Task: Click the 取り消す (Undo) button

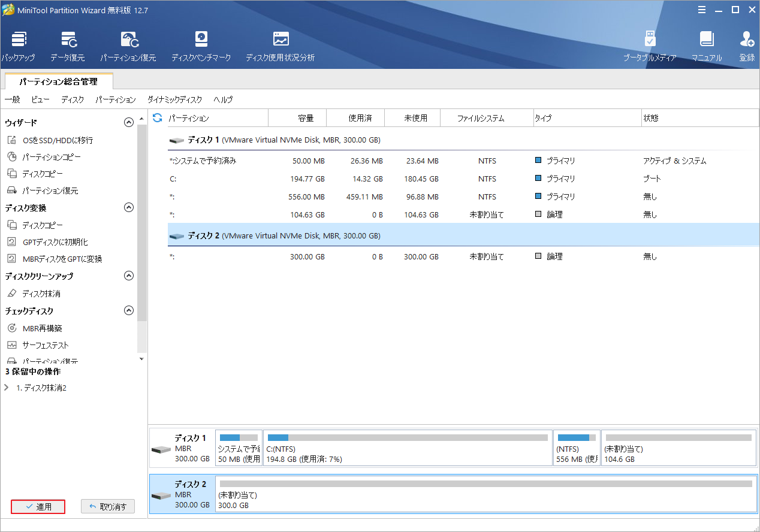Action: pyautogui.click(x=108, y=507)
